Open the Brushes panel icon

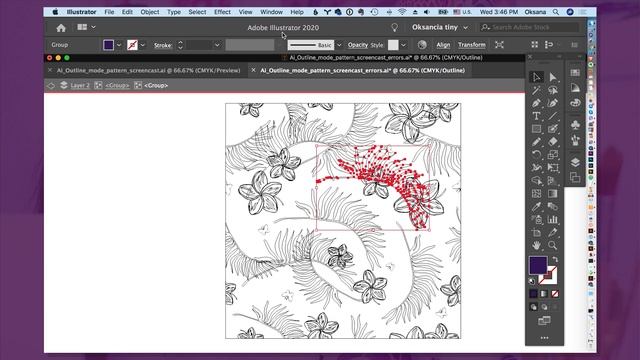point(575,140)
